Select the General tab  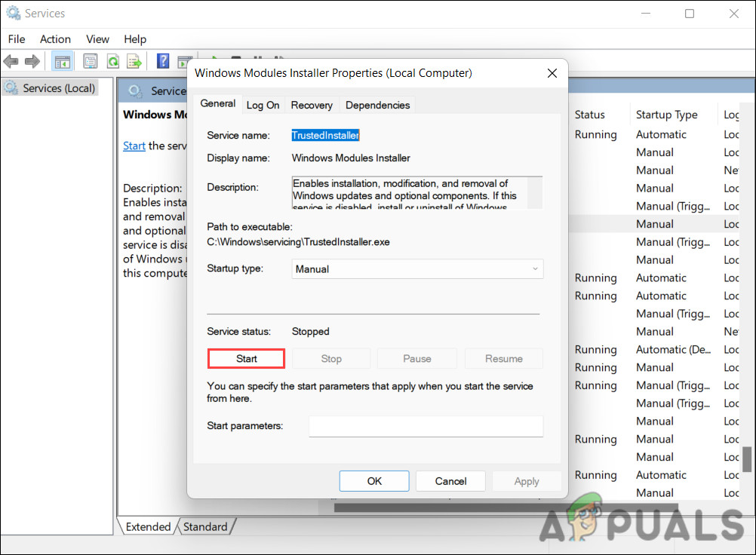pyautogui.click(x=217, y=103)
